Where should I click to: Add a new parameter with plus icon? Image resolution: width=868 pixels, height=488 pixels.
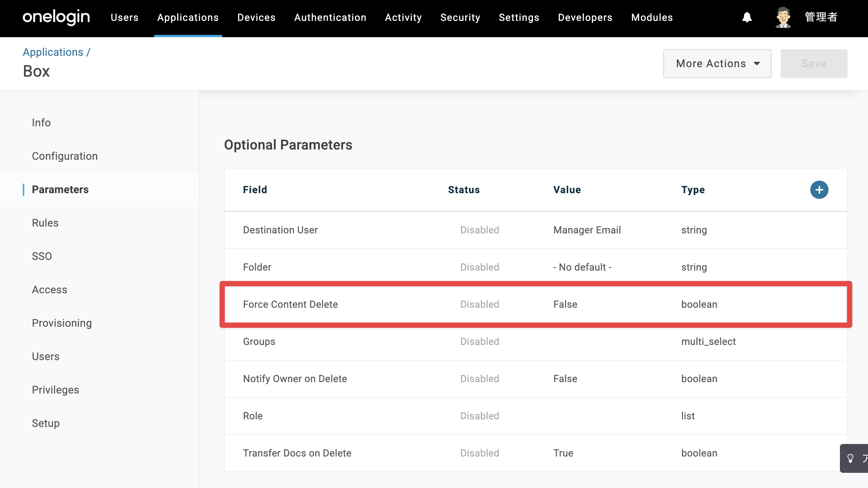point(819,190)
